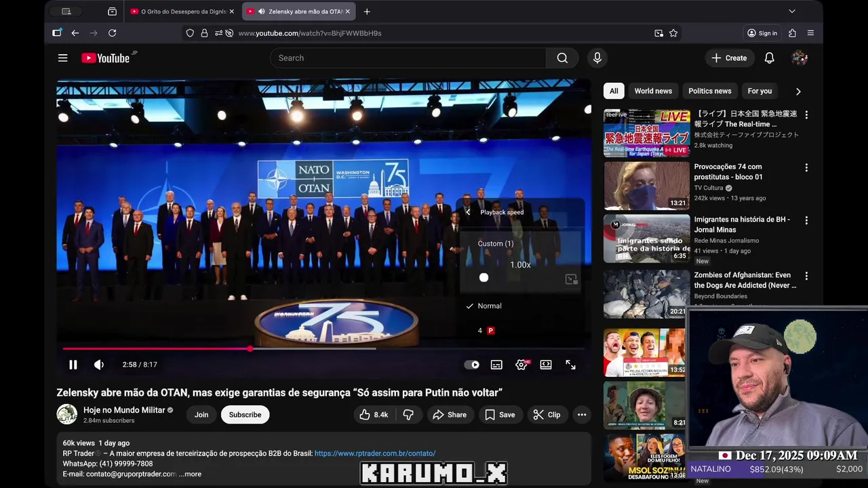Screen dimensions: 868x488
Task: Open picture-in-picture miniplayer icon in speed panel
Action: point(571,279)
